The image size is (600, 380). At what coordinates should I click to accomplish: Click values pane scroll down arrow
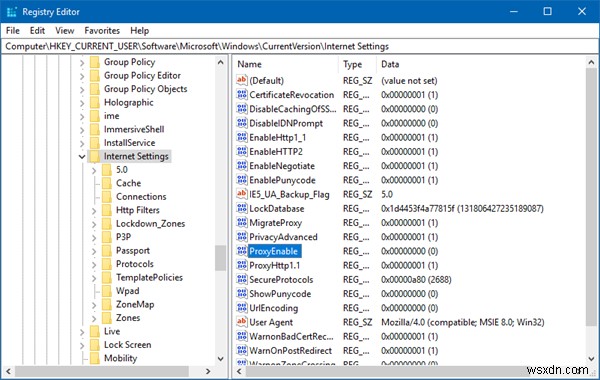tap(591, 359)
